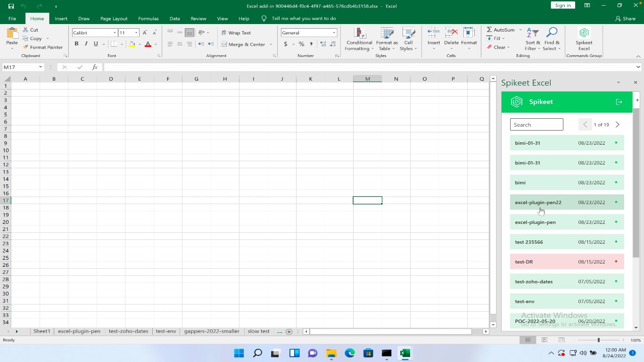Toggle Wrap Text for the cell
644x362 pixels.
pos(236,33)
